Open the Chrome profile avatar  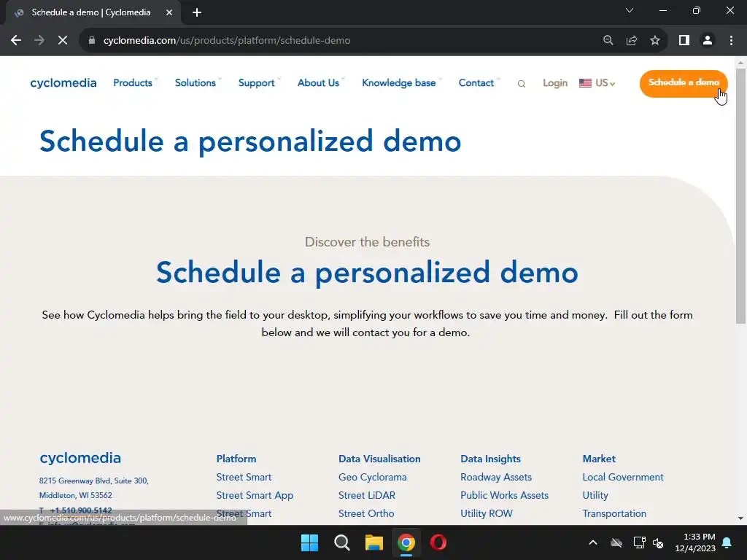(708, 41)
